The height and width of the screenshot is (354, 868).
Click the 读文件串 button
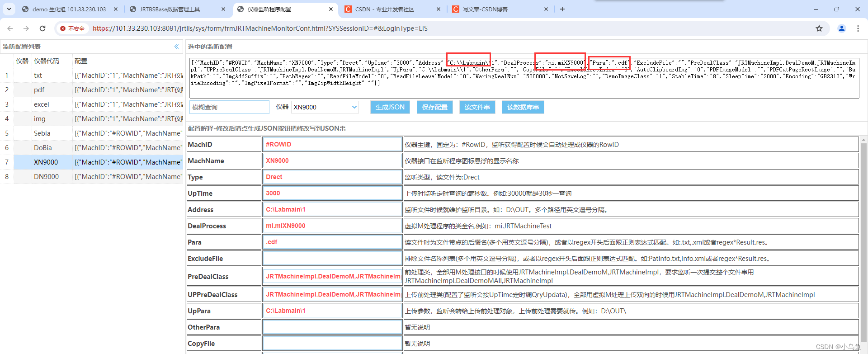pyautogui.click(x=477, y=107)
